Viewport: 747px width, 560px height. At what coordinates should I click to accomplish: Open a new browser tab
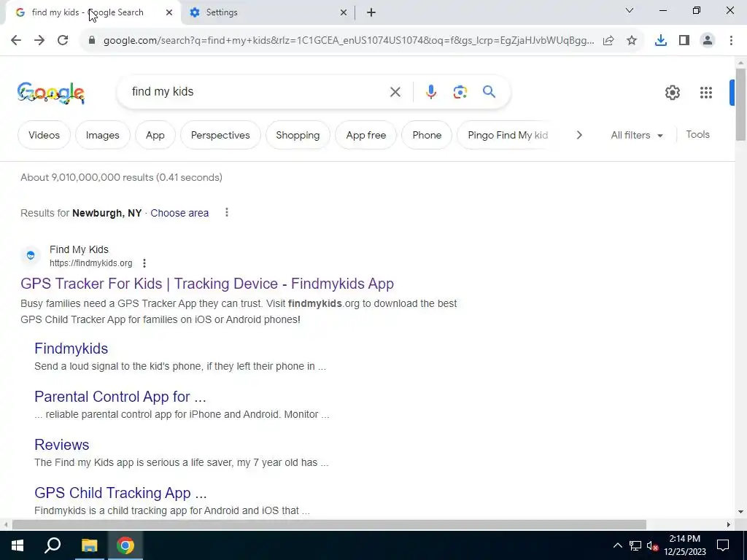(x=371, y=13)
